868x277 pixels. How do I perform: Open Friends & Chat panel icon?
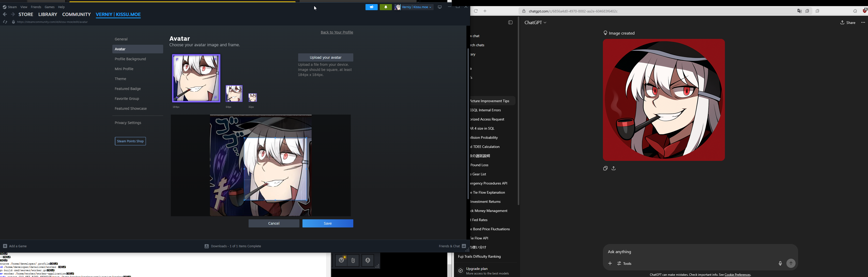[464, 246]
